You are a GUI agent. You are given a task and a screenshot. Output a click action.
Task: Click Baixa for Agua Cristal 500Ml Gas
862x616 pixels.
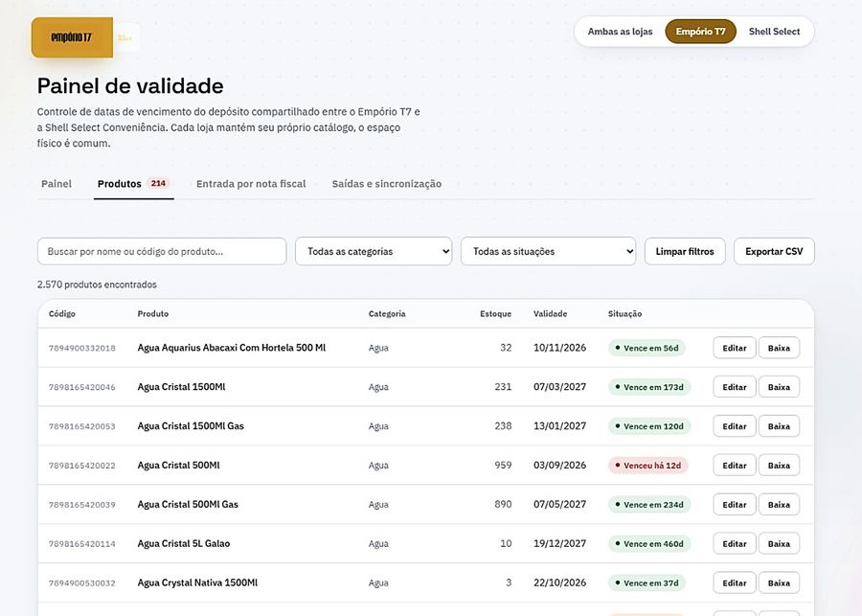coord(779,504)
